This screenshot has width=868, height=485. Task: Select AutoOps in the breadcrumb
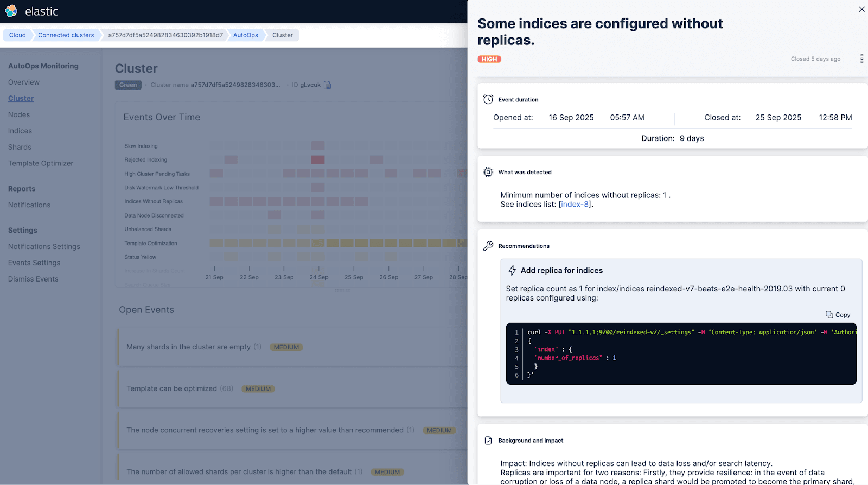point(245,35)
